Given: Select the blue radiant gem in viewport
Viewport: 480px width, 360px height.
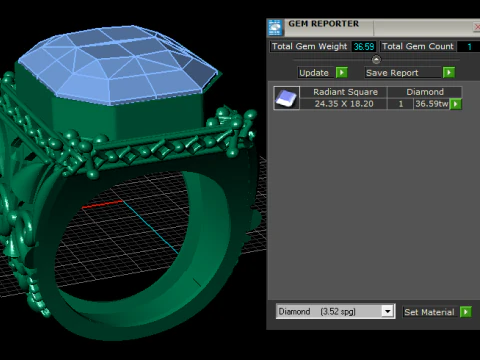Looking at the screenshot, I should point(117,65).
